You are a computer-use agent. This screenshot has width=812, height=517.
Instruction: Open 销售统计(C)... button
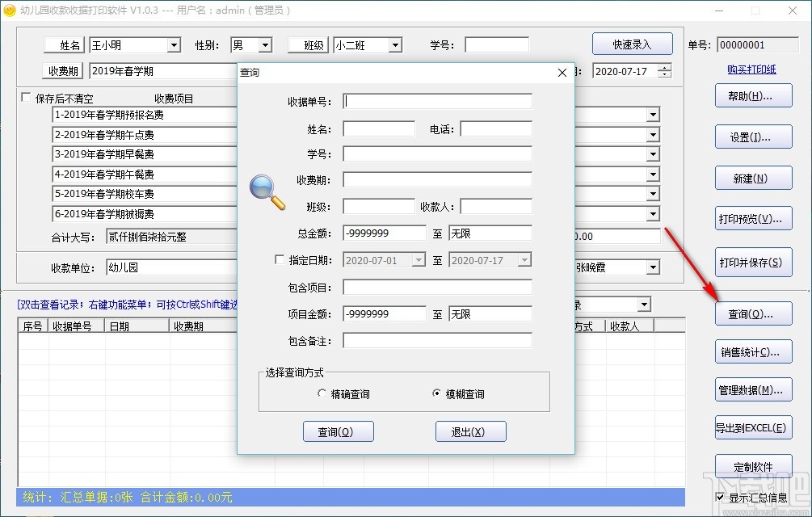754,352
